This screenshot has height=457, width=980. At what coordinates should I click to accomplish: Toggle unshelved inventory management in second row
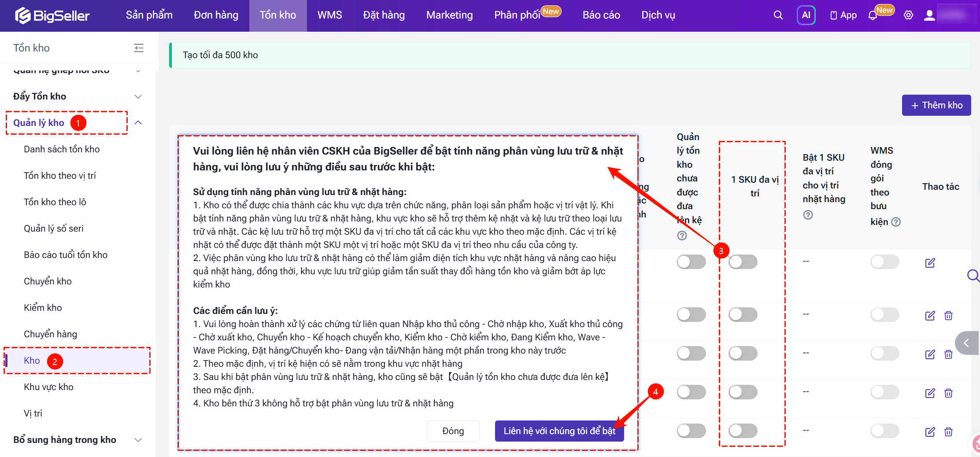pyautogui.click(x=691, y=315)
